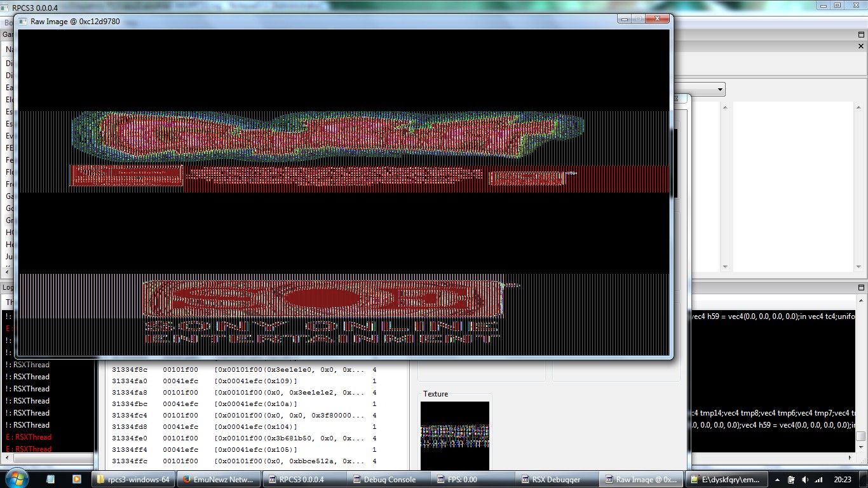Click the command text 0x00041efc(0x10a)
This screenshot has height=488, width=868.
[255, 404]
